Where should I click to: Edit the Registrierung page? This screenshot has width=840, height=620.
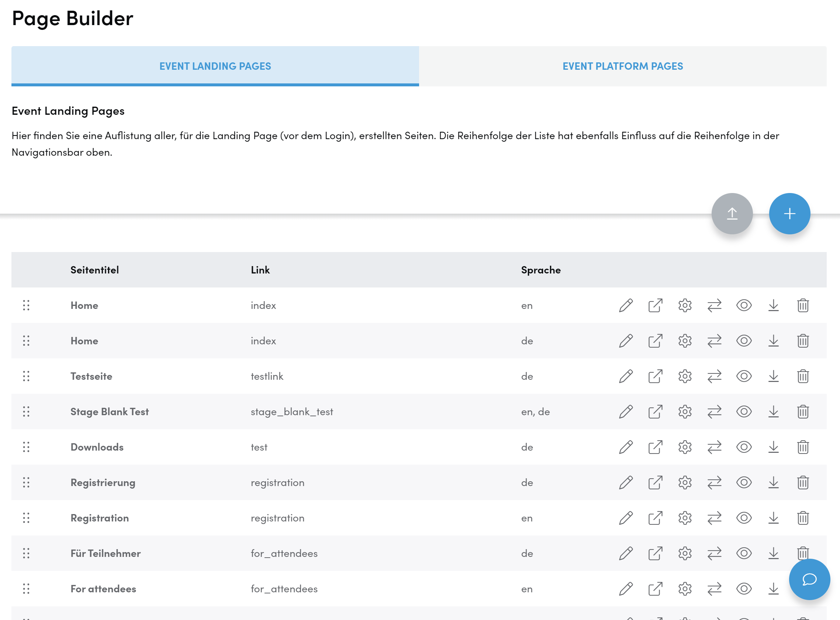626,483
